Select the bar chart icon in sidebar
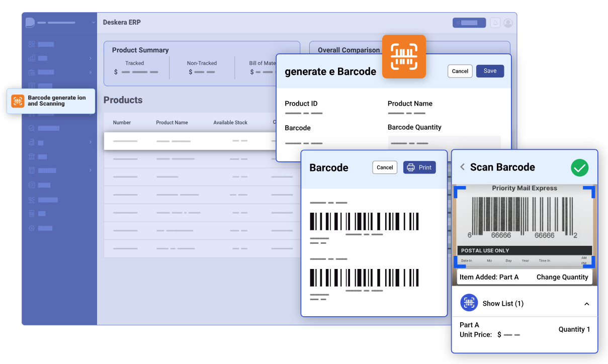Viewport: 608px width, 364px height. click(x=32, y=58)
